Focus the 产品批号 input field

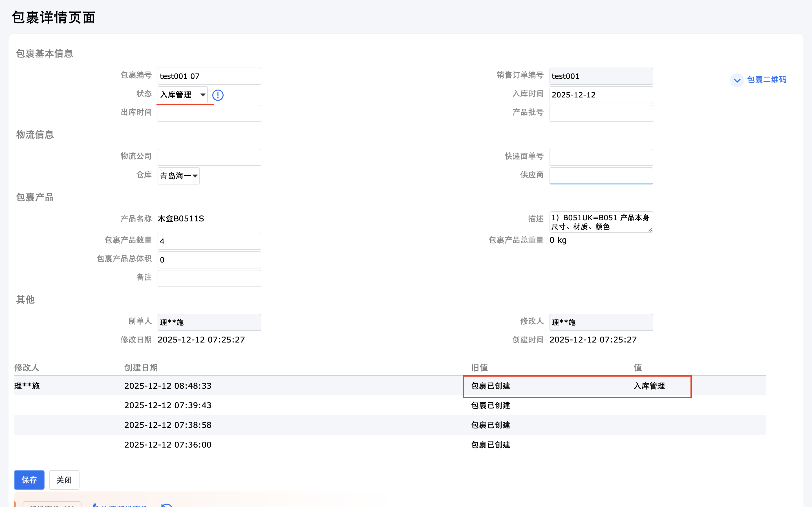click(x=601, y=113)
